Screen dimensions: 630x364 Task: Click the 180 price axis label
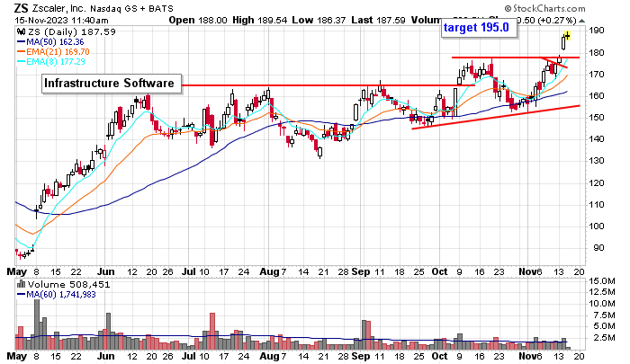point(597,52)
